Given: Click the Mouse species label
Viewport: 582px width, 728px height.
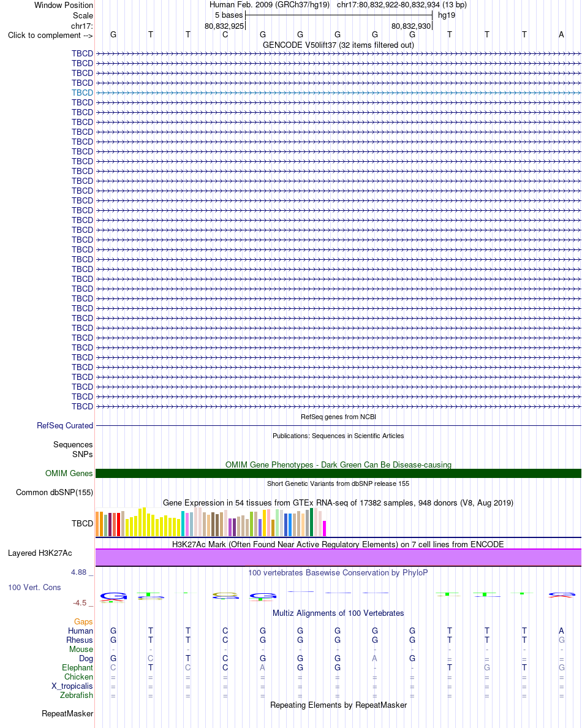Looking at the screenshot, I should [81, 650].
